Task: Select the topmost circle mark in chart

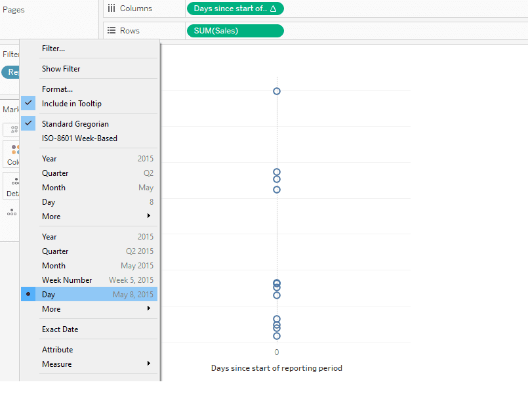Action: (276, 91)
